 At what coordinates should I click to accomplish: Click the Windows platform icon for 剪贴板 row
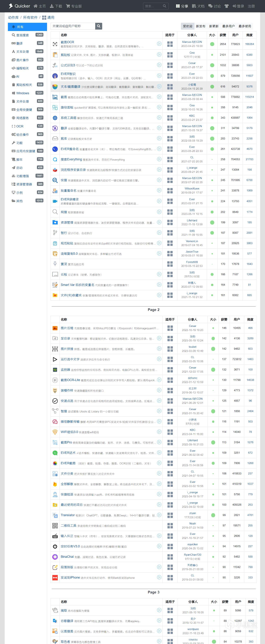tap(170, 54)
